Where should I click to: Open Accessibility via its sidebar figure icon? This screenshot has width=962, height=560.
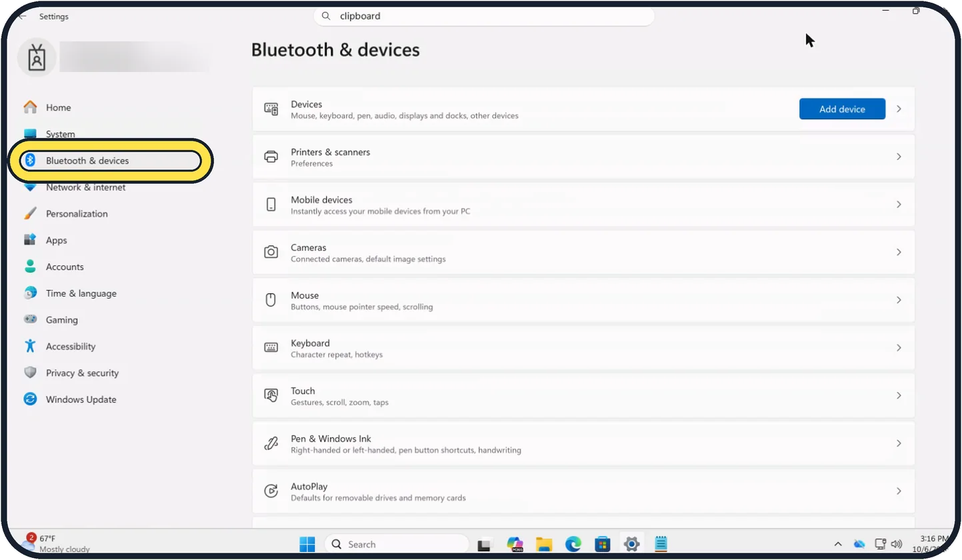tap(30, 346)
